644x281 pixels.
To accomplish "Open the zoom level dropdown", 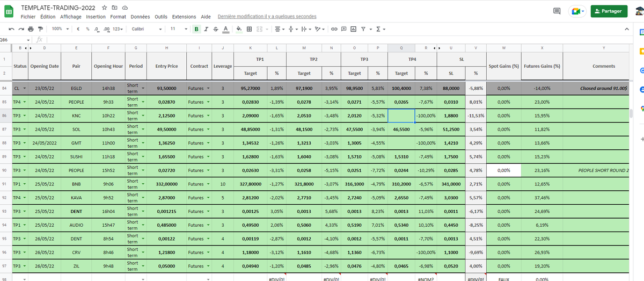I will click(60, 28).
